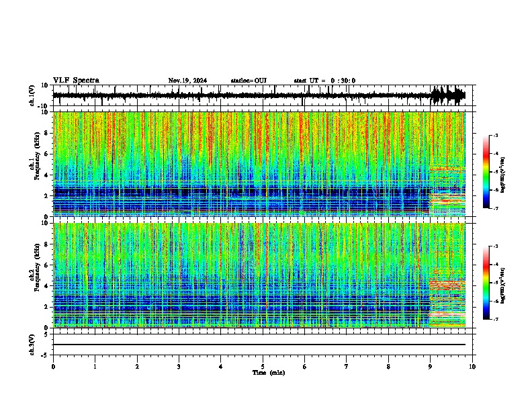
Task: Select the date text "Nov.19, 2024"
Action: tap(187, 81)
